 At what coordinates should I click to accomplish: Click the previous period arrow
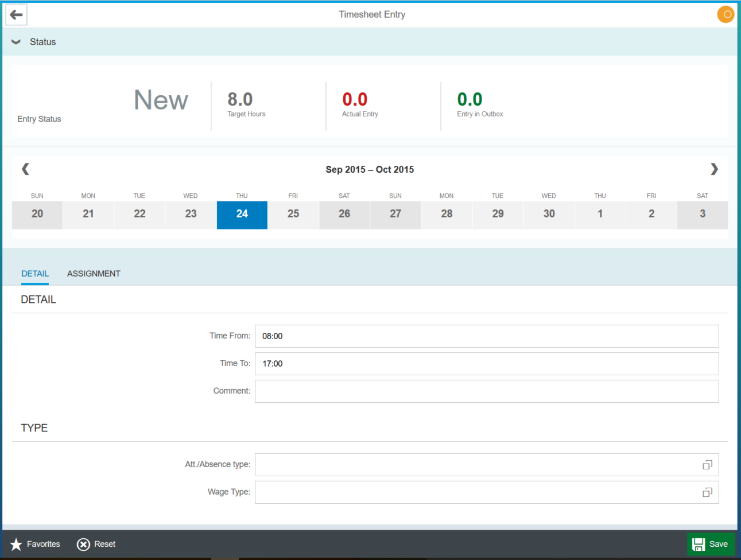point(25,169)
